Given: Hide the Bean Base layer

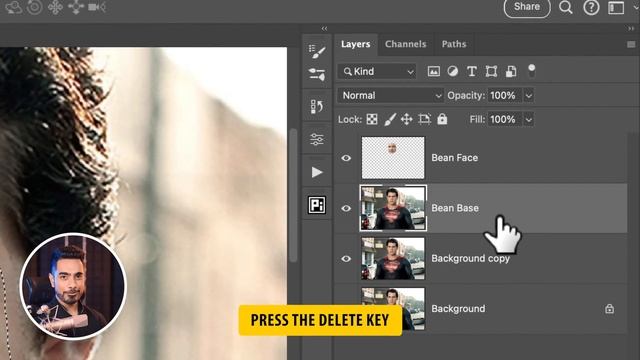Looking at the screenshot, I should coord(346,208).
